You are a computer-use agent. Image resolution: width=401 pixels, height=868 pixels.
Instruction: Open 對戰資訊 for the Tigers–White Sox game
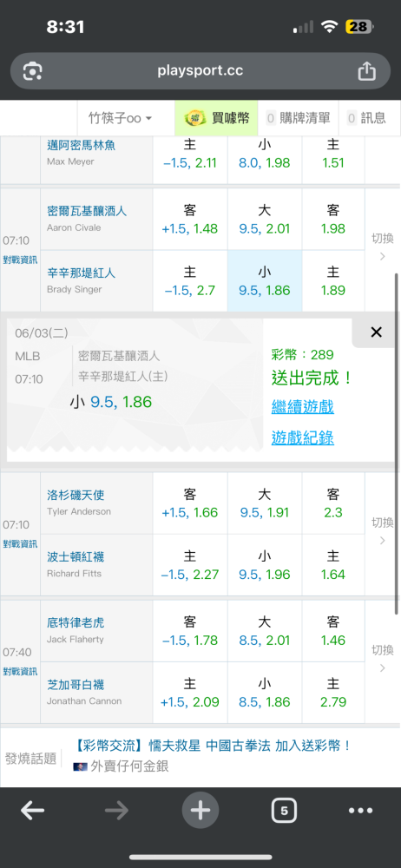[20, 672]
